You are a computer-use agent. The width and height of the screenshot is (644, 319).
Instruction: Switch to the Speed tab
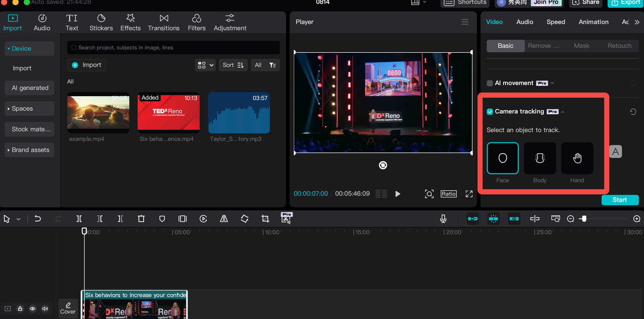(555, 22)
